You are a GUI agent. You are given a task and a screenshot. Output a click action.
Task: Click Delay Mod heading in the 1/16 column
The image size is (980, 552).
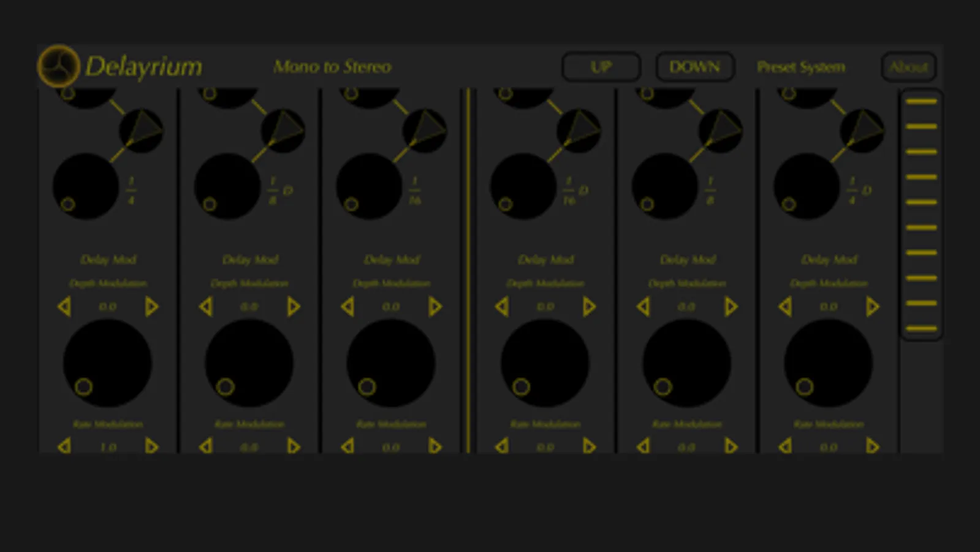click(391, 259)
